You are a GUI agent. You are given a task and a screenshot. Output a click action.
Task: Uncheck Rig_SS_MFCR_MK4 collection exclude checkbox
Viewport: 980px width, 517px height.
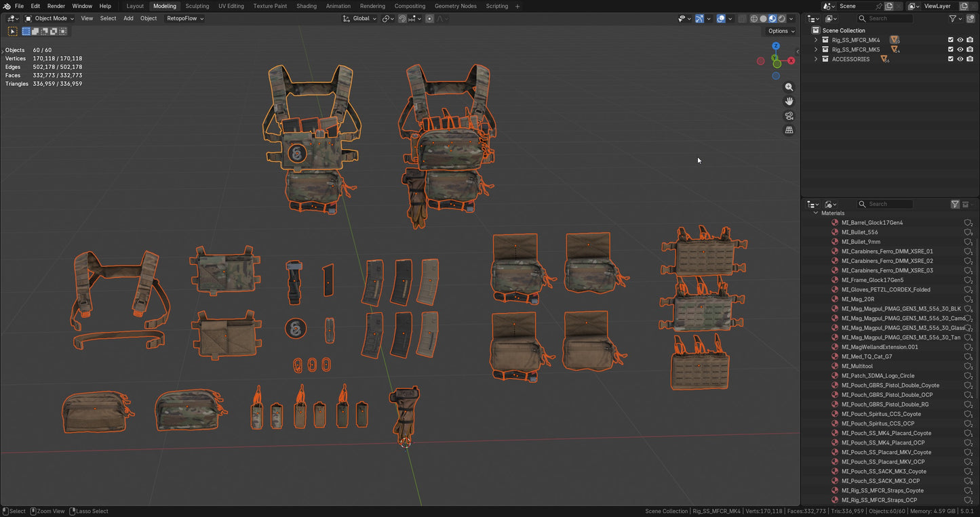click(950, 40)
